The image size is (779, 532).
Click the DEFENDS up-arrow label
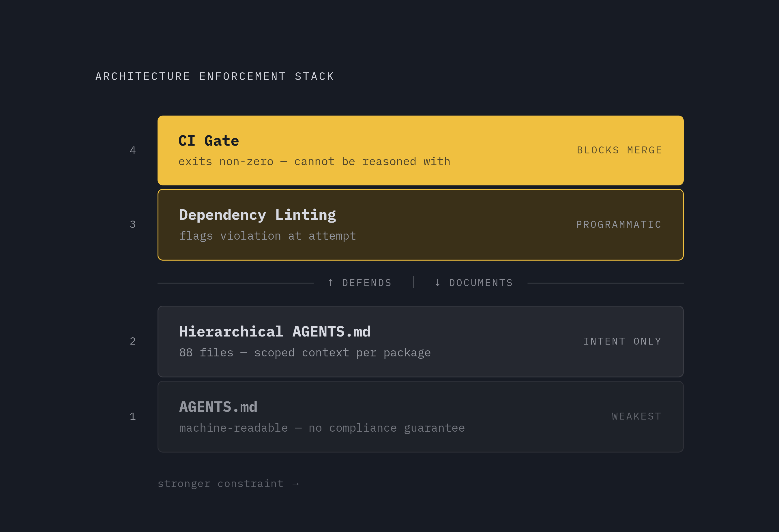pos(360,283)
